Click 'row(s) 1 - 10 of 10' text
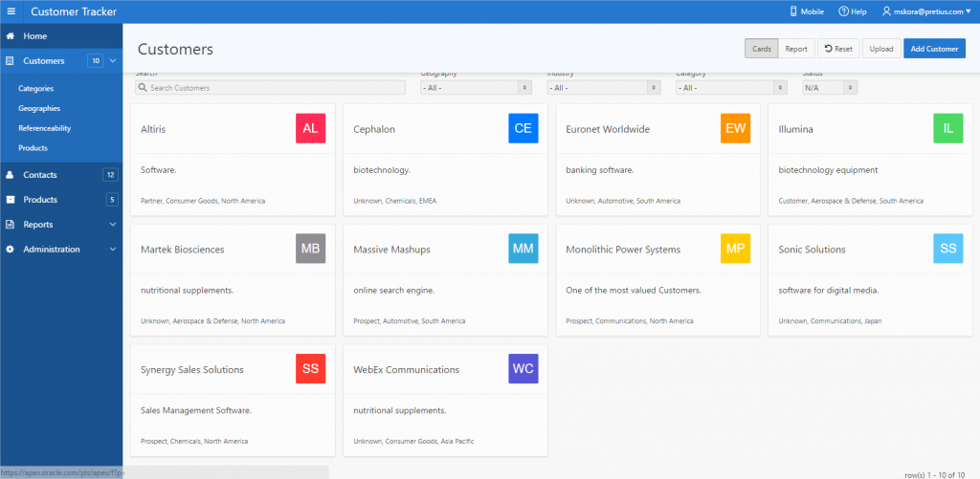 [934, 474]
